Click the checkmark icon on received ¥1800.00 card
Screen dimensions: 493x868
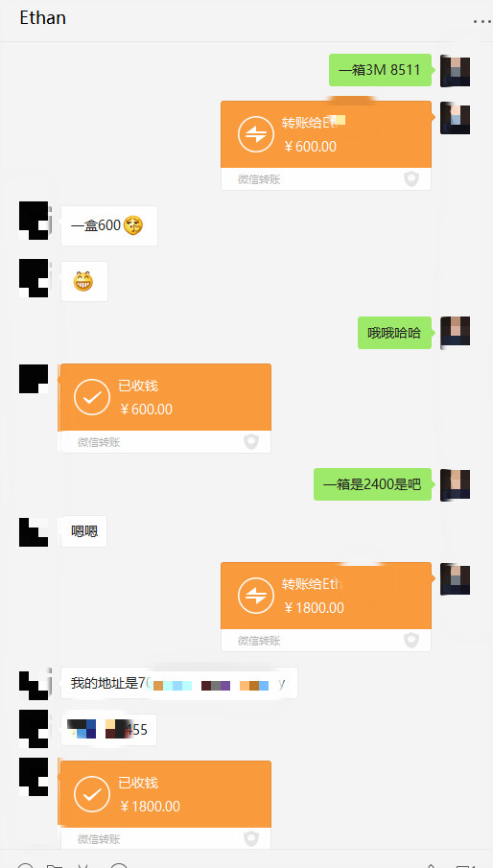[92, 794]
